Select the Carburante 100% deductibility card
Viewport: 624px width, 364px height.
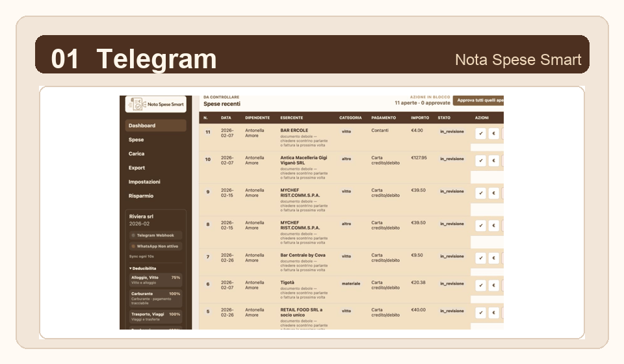pyautogui.click(x=155, y=298)
